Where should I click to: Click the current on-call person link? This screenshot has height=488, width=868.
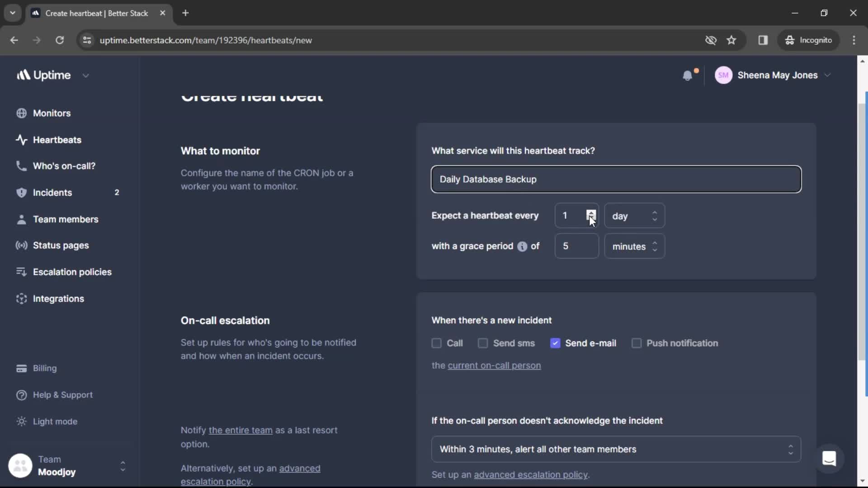494,365
